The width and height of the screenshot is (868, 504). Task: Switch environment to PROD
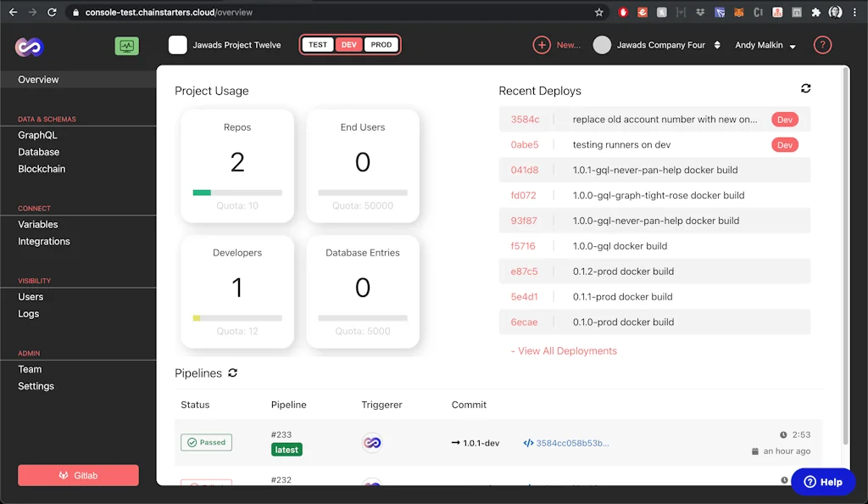(379, 44)
